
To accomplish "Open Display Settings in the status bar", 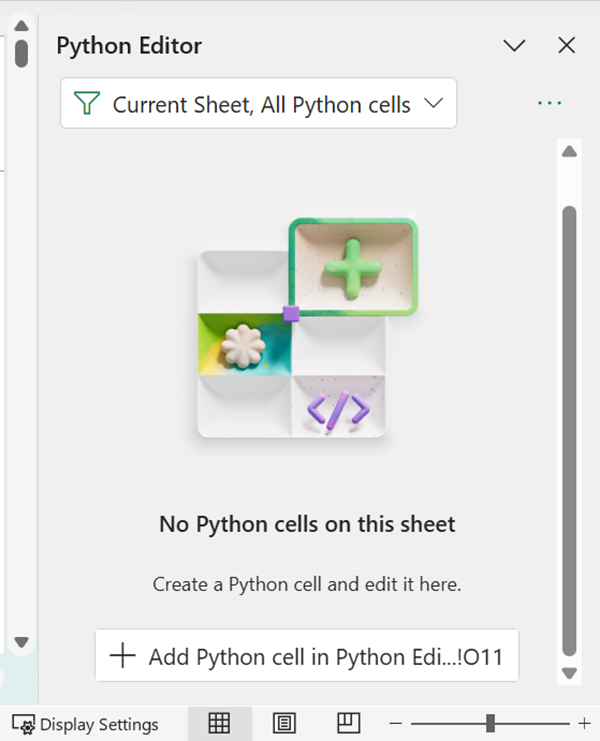I will pos(86,724).
